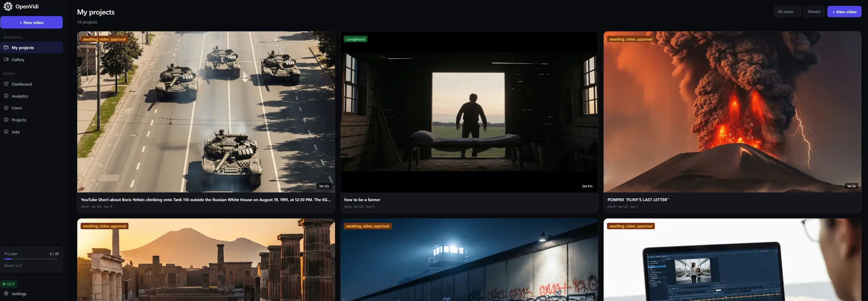The image size is (868, 301).
Task: Click the Projects shield icon in admin
Action: click(x=6, y=120)
